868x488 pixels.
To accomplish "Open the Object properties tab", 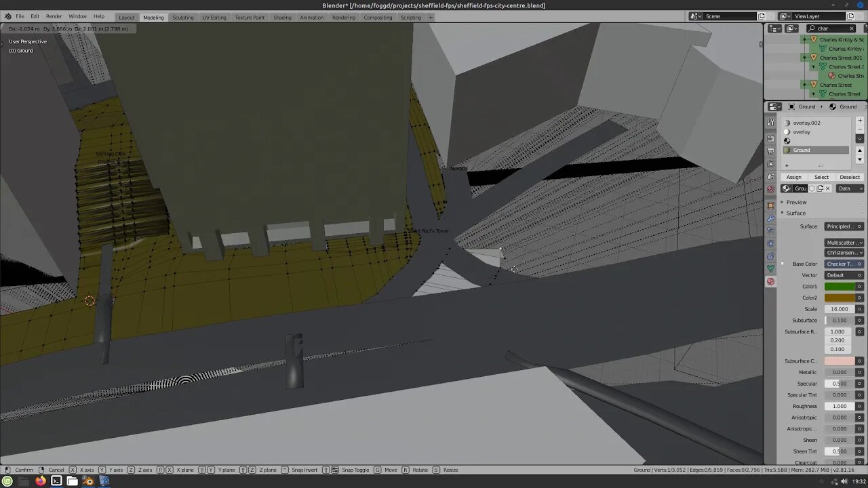I will point(770,205).
